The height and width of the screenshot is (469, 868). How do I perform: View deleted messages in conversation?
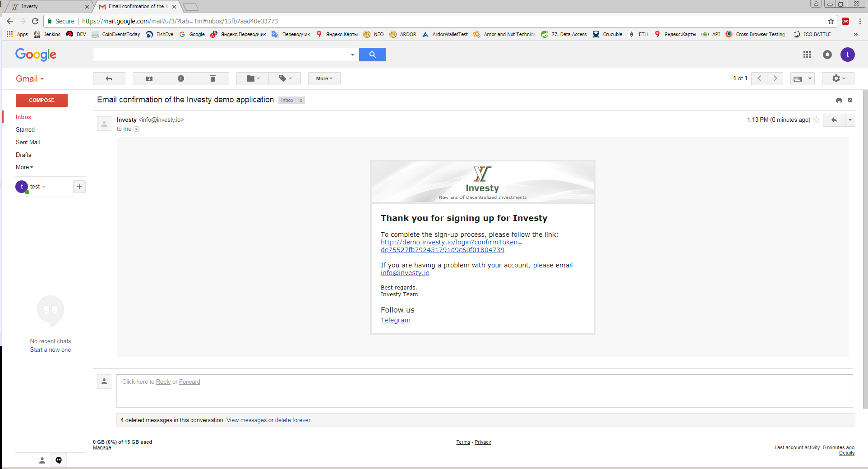click(x=246, y=420)
